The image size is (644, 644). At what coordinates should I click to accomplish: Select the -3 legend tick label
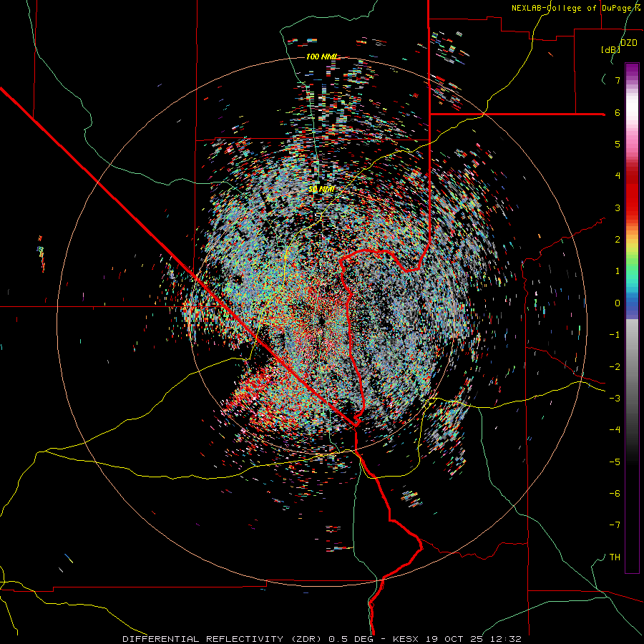pyautogui.click(x=615, y=399)
